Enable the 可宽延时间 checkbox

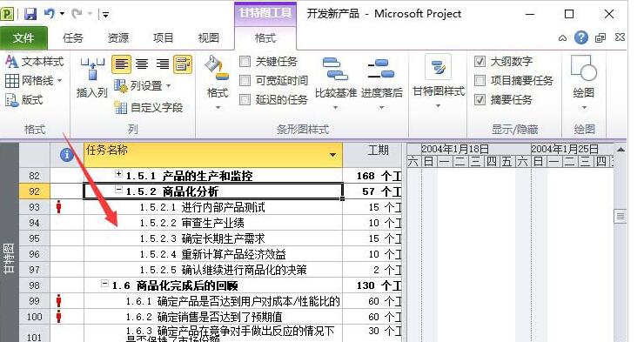tap(245, 80)
